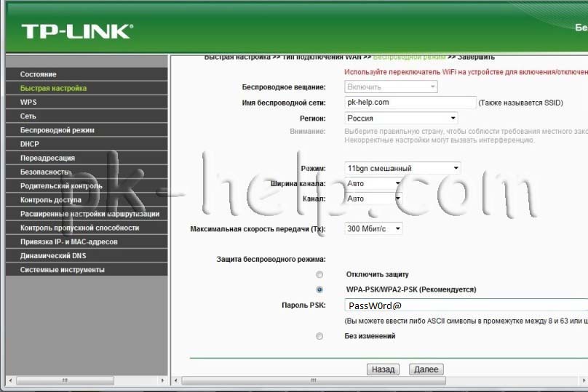
Task: Click the TP-LINK logo
Action: [x=76, y=31]
